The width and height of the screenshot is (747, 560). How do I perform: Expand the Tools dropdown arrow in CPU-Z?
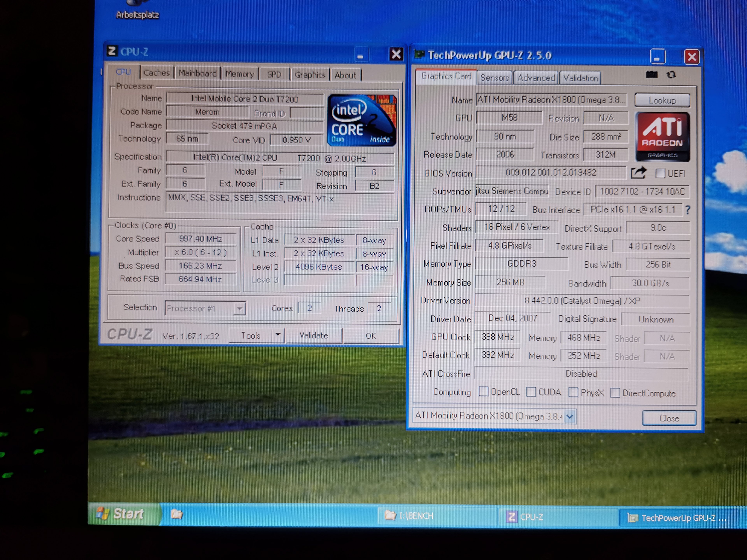pyautogui.click(x=278, y=335)
